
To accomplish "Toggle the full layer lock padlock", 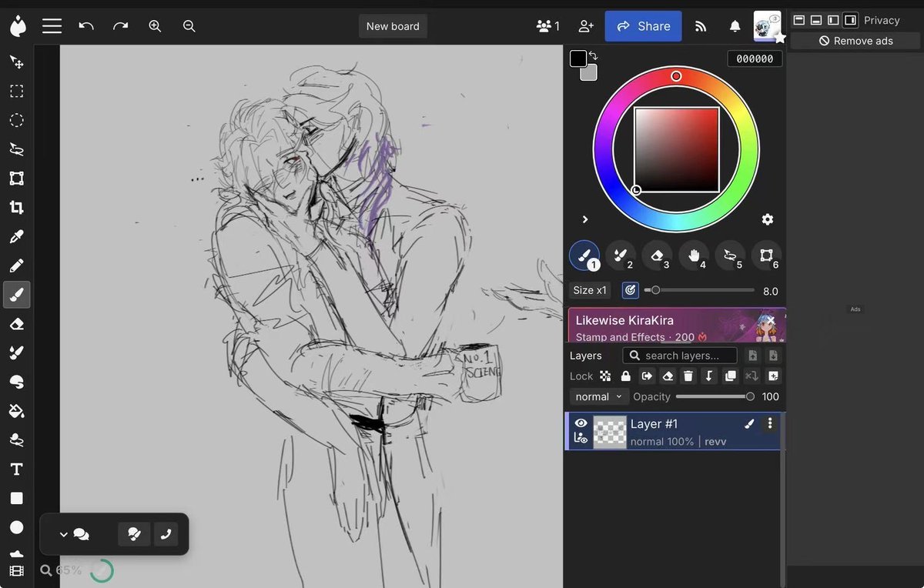I will (625, 376).
